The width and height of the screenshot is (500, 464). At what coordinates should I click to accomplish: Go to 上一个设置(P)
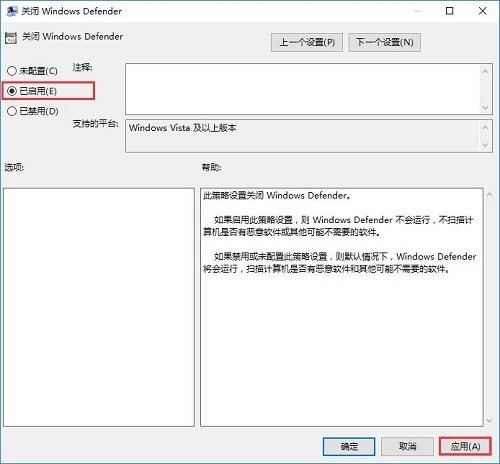coord(307,42)
